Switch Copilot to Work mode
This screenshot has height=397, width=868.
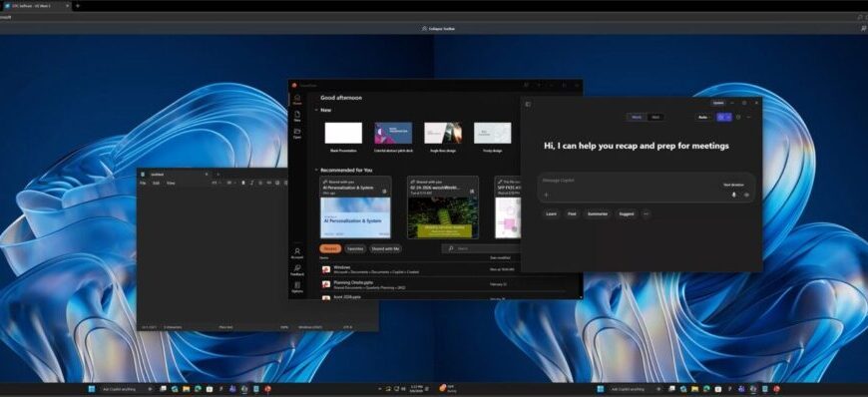(637, 118)
